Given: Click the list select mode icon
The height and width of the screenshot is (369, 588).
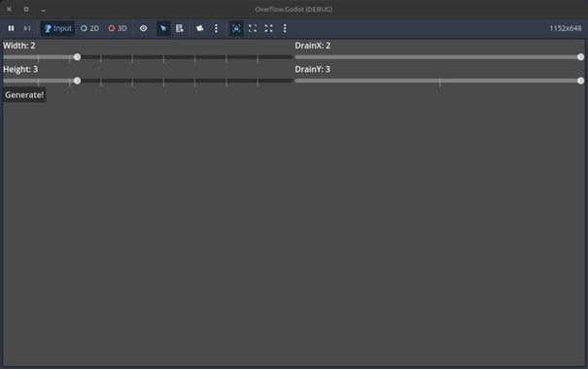Looking at the screenshot, I should [180, 28].
